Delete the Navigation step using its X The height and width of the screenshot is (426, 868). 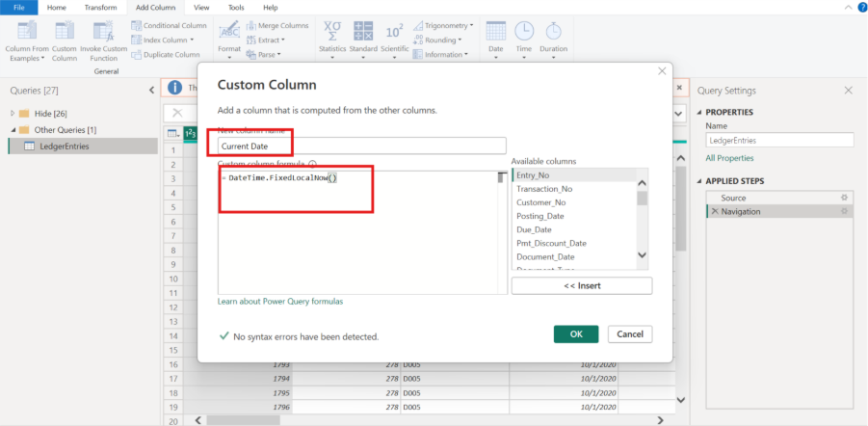(x=714, y=211)
